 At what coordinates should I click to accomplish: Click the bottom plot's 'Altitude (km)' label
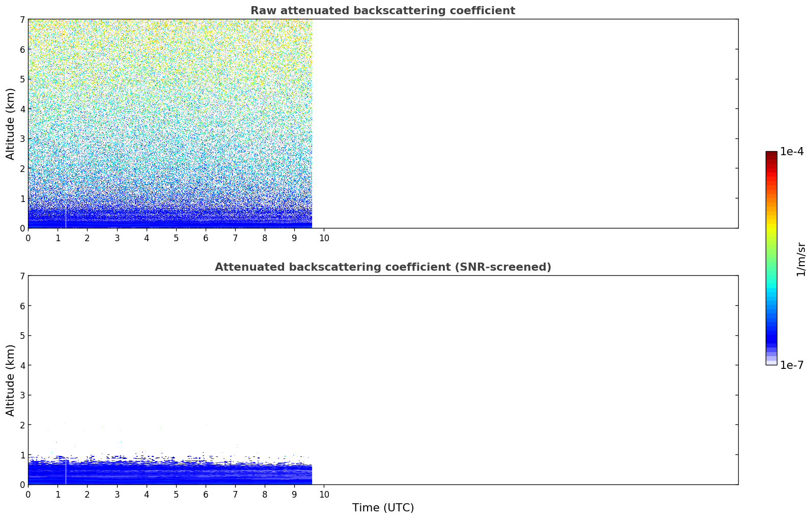point(11,380)
